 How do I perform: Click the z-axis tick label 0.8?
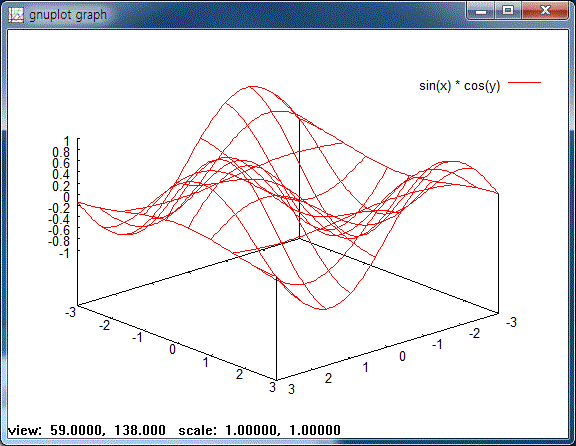tap(61, 152)
